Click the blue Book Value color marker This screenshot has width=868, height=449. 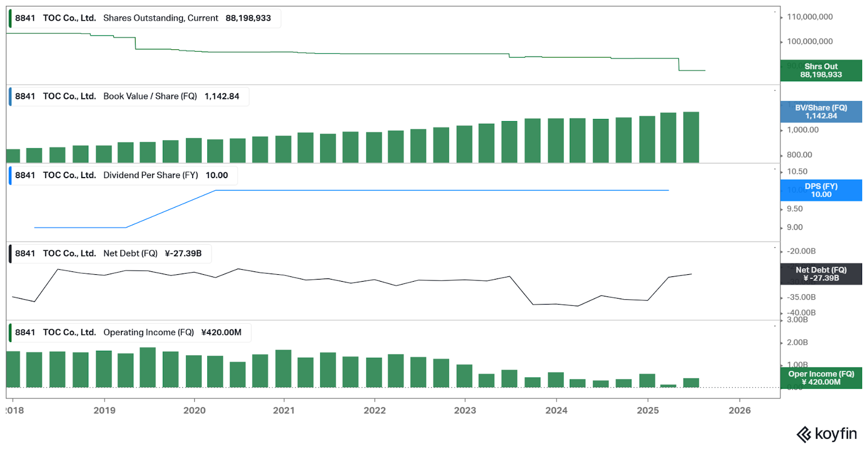[x=10, y=96]
